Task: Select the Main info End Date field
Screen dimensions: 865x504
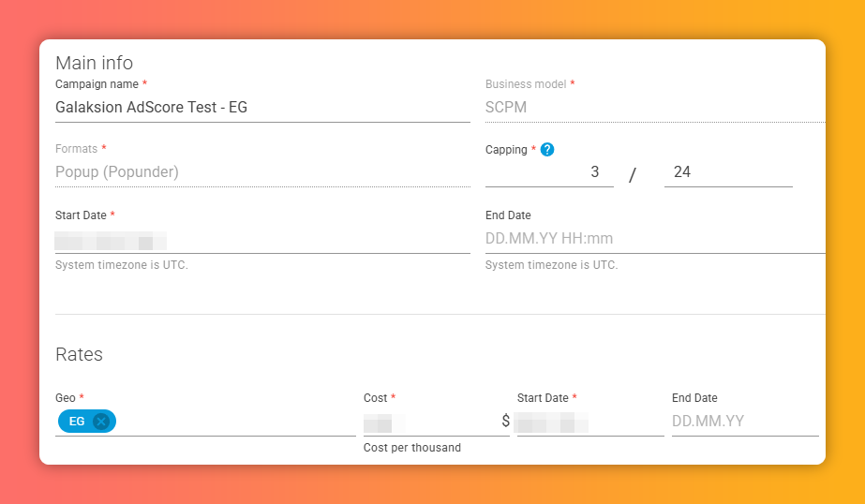Action: click(x=655, y=239)
